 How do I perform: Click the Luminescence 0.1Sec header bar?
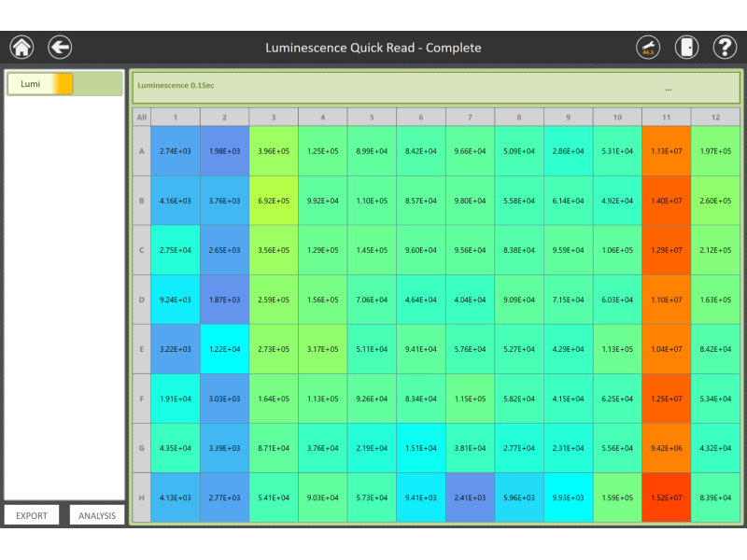[x=373, y=87]
